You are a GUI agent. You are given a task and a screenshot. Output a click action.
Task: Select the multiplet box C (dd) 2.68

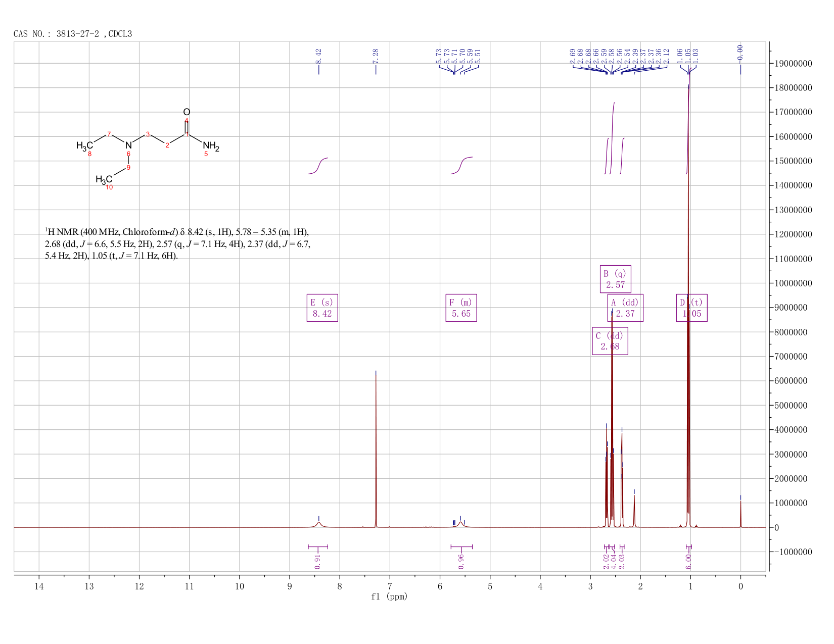[610, 341]
